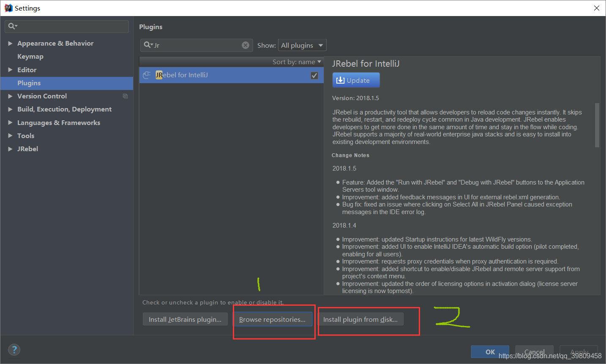Click Install JetBrains plugin button
This screenshot has height=364, width=606.
185,319
